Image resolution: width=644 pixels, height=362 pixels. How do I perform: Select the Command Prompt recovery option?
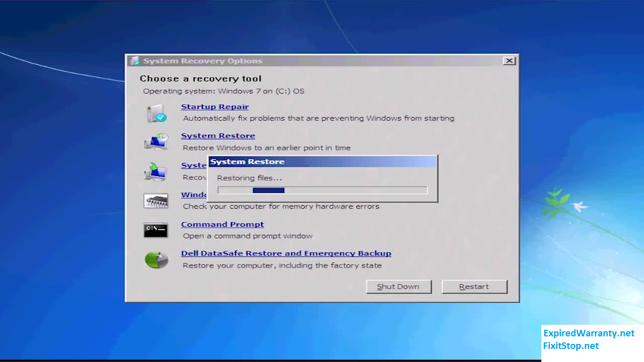(222, 224)
